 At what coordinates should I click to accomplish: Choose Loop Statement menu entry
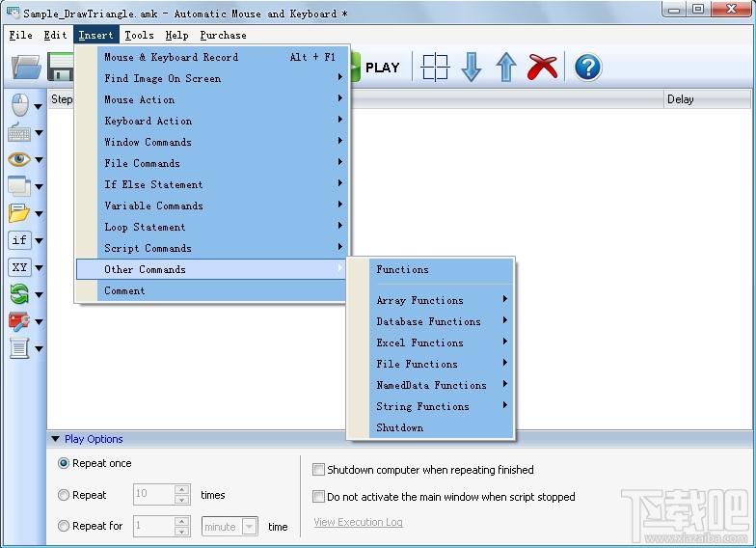pyautogui.click(x=212, y=227)
